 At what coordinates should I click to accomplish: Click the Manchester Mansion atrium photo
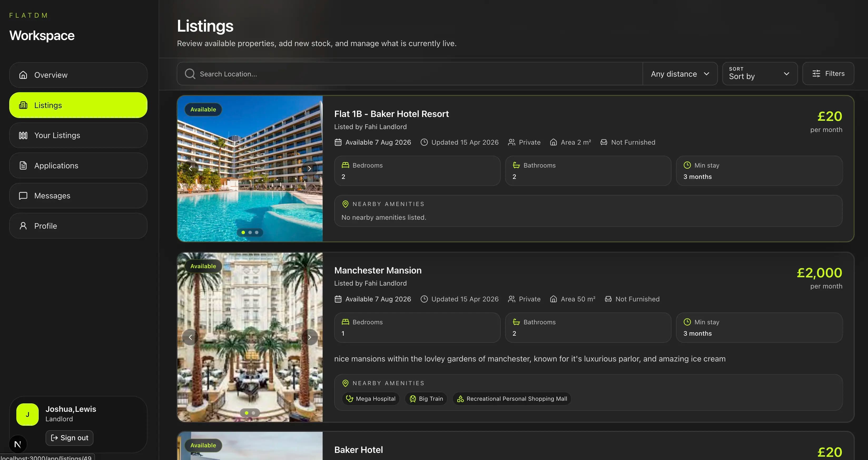(250, 337)
